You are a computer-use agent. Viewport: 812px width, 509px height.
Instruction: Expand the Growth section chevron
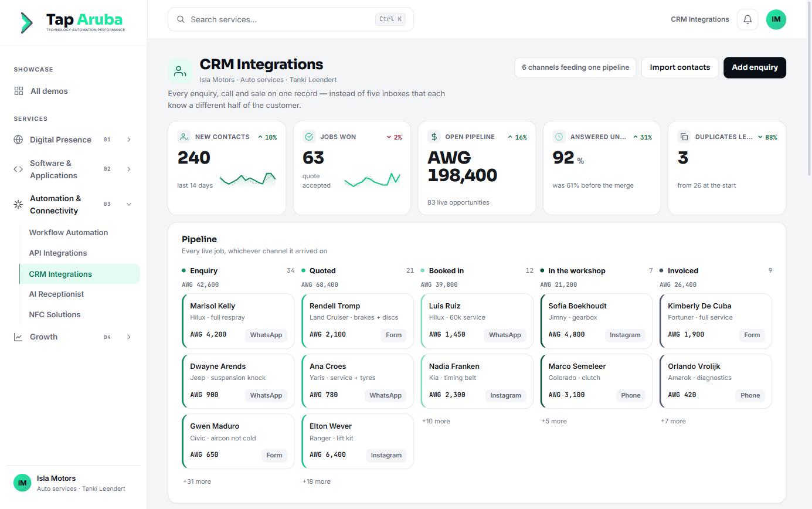coord(129,337)
